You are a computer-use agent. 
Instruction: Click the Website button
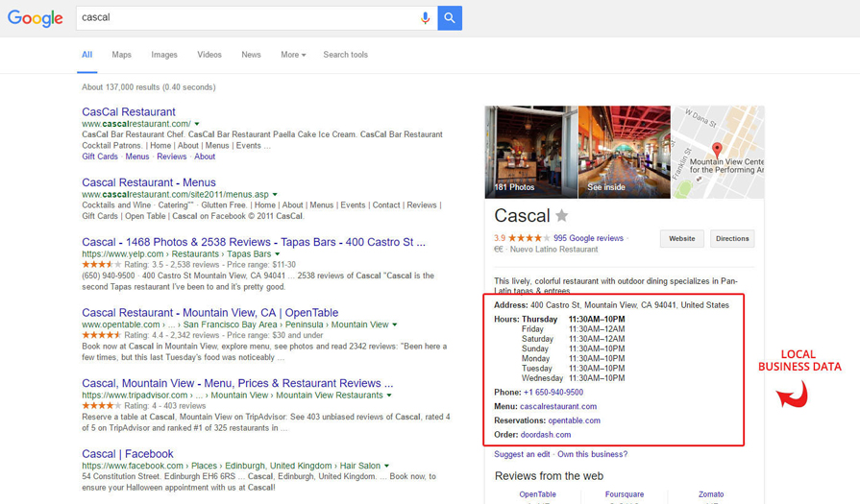pyautogui.click(x=681, y=238)
